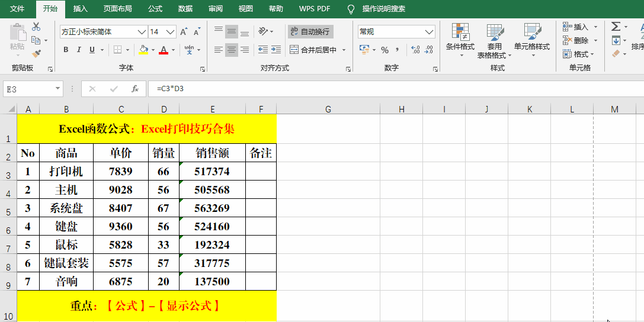The height and width of the screenshot is (322, 644).
Task: Click the formula bar showing =C3*D3
Action: [x=396, y=89]
